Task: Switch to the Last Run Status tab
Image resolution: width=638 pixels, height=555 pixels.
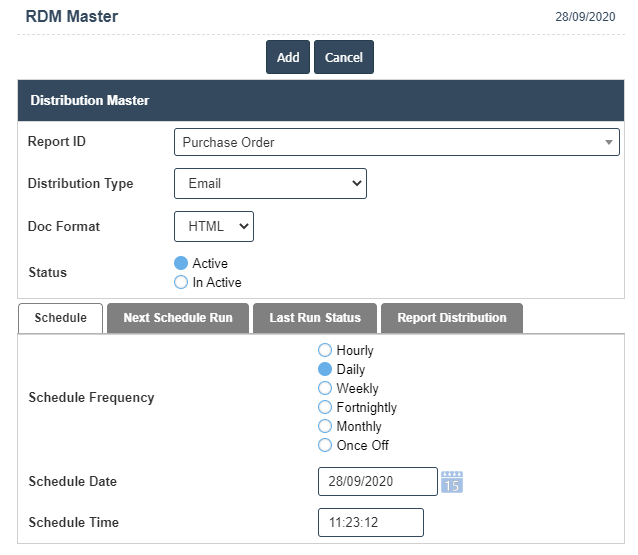Action: [315, 318]
